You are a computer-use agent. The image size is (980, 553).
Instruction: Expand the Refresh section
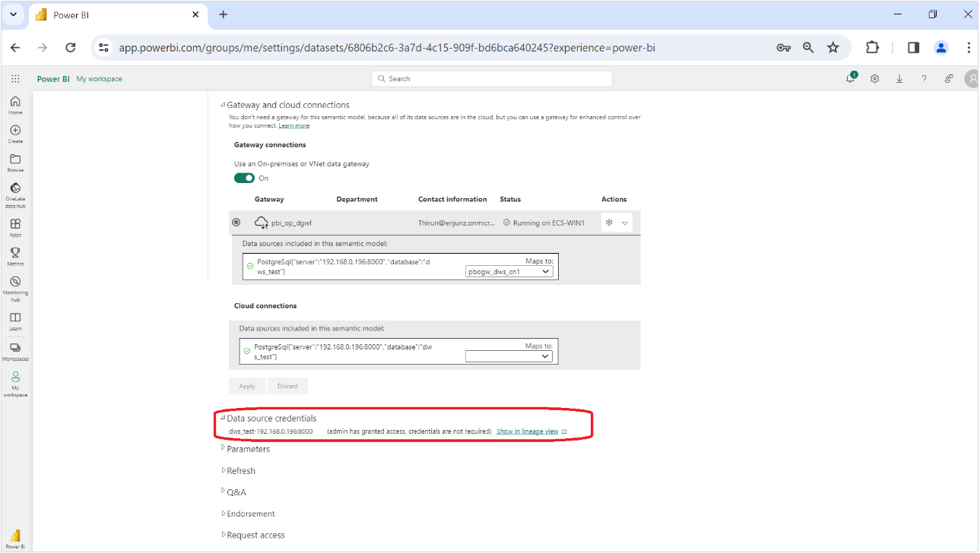(224, 469)
